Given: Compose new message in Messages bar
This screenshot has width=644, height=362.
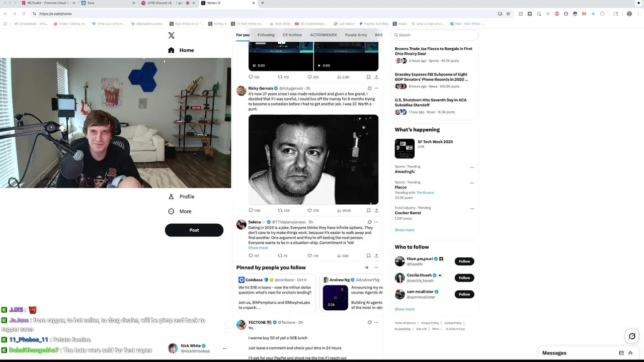Looking at the screenshot, I should (621, 353).
